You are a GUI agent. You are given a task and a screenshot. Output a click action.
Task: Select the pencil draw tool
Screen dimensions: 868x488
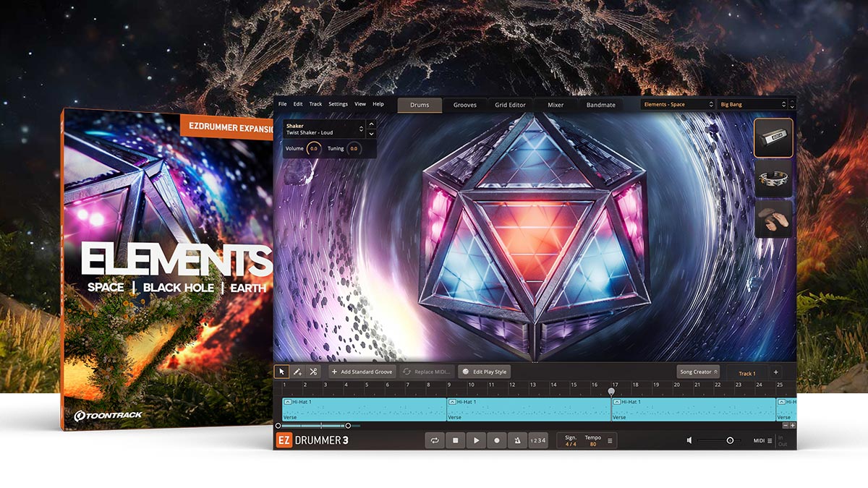297,372
